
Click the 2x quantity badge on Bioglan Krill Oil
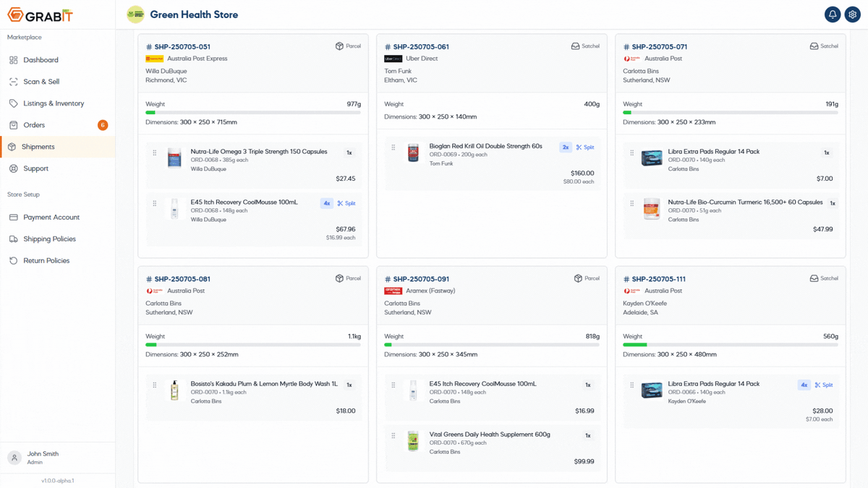pos(566,147)
